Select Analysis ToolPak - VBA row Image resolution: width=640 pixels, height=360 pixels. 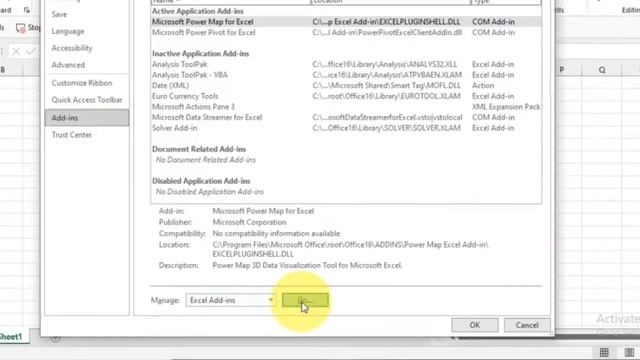pyautogui.click(x=346, y=75)
